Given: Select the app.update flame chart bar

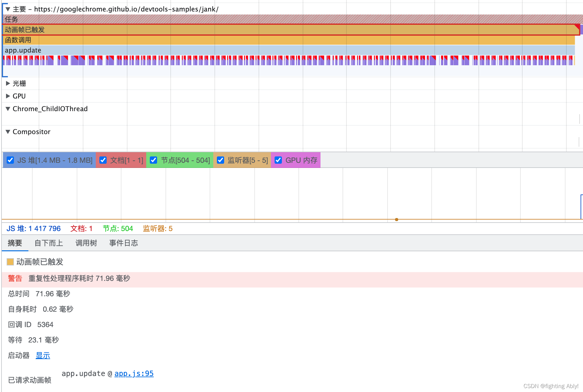Looking at the screenshot, I should [289, 50].
